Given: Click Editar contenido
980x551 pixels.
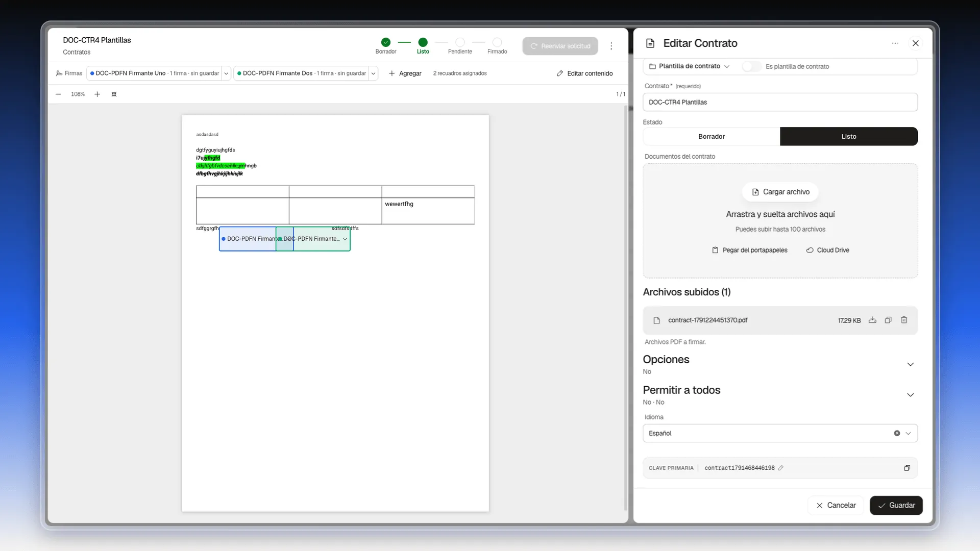Looking at the screenshot, I should pos(584,73).
